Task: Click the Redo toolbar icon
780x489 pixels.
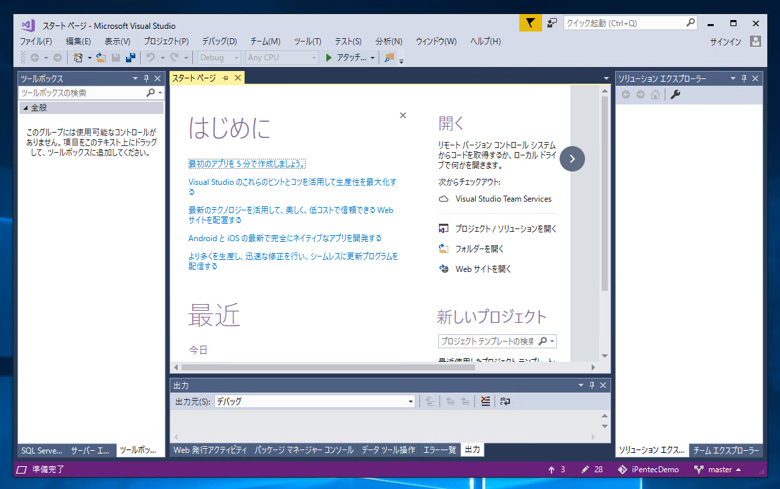Action: click(174, 58)
